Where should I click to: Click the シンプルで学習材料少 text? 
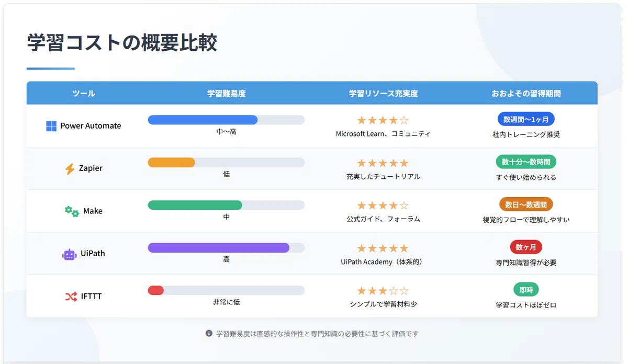click(x=383, y=304)
